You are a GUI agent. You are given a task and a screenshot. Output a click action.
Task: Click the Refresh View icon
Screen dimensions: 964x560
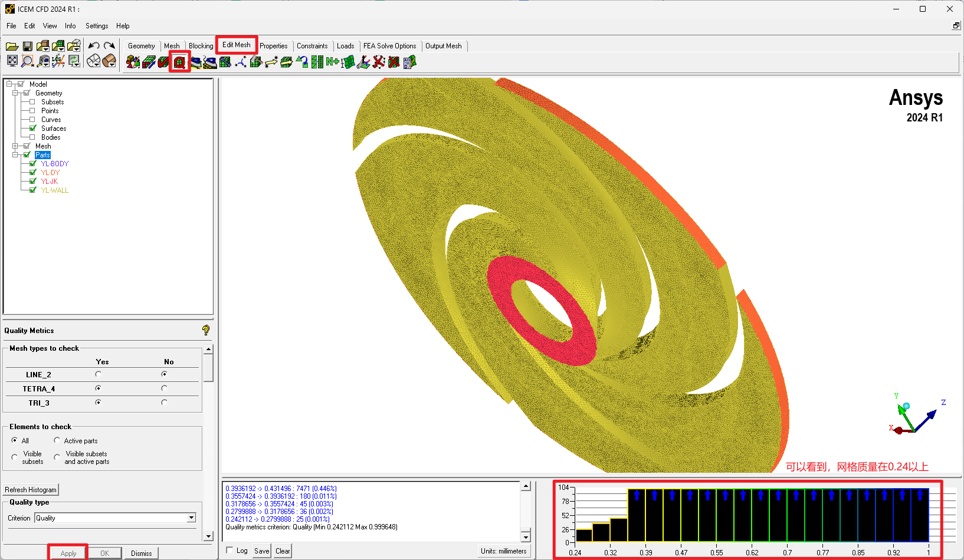[74, 61]
